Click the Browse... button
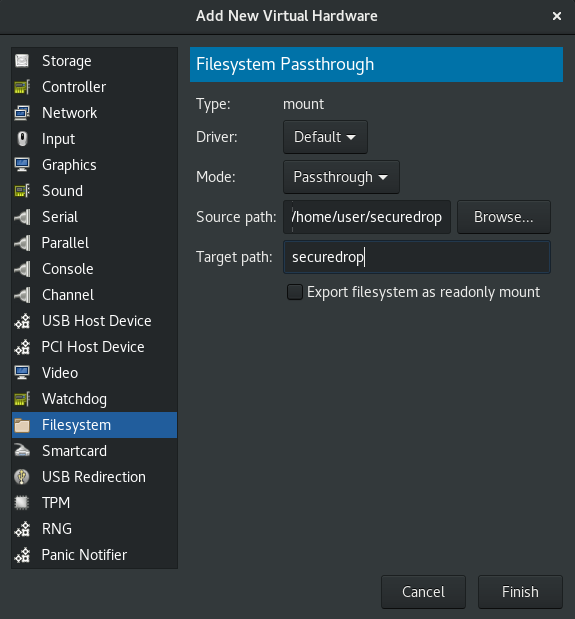This screenshot has height=619, width=575. coord(504,217)
